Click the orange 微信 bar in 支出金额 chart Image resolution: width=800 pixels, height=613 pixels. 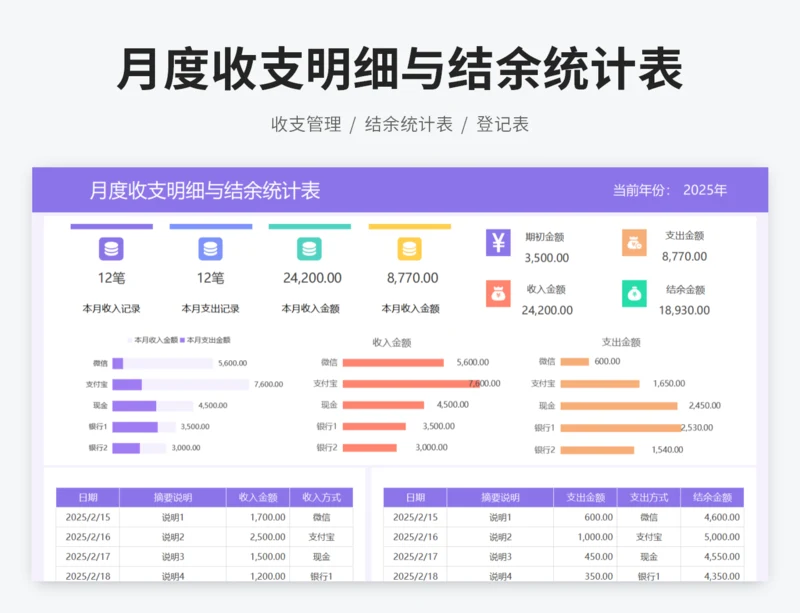coord(574,362)
